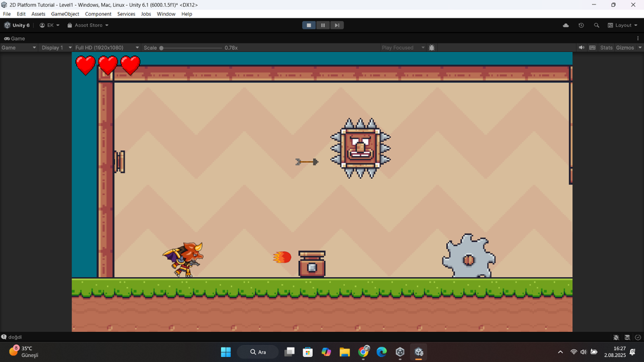Open the Display 1 selector

coord(55,48)
